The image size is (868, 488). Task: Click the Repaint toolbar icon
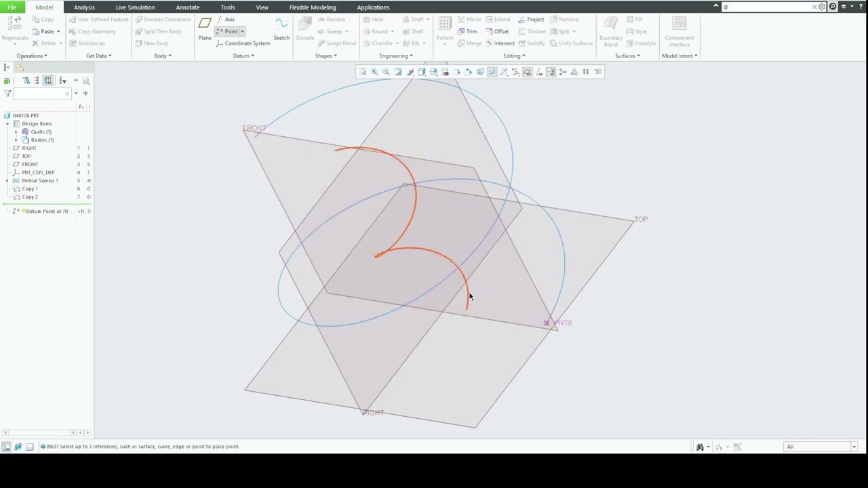pos(398,72)
